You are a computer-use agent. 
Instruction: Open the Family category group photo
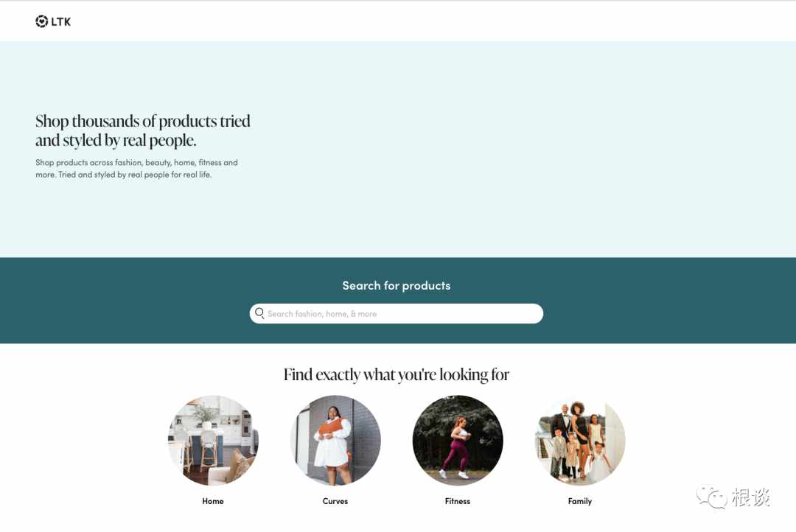pyautogui.click(x=580, y=440)
